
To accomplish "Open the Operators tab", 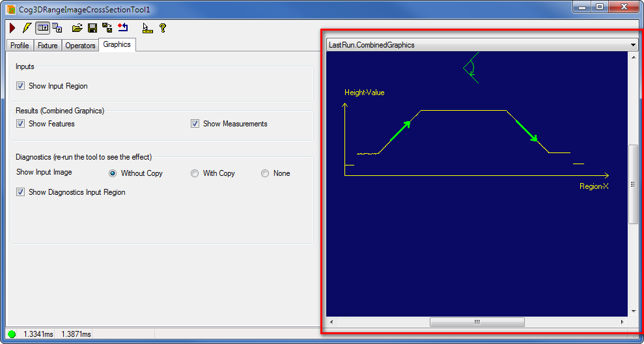I will (81, 46).
